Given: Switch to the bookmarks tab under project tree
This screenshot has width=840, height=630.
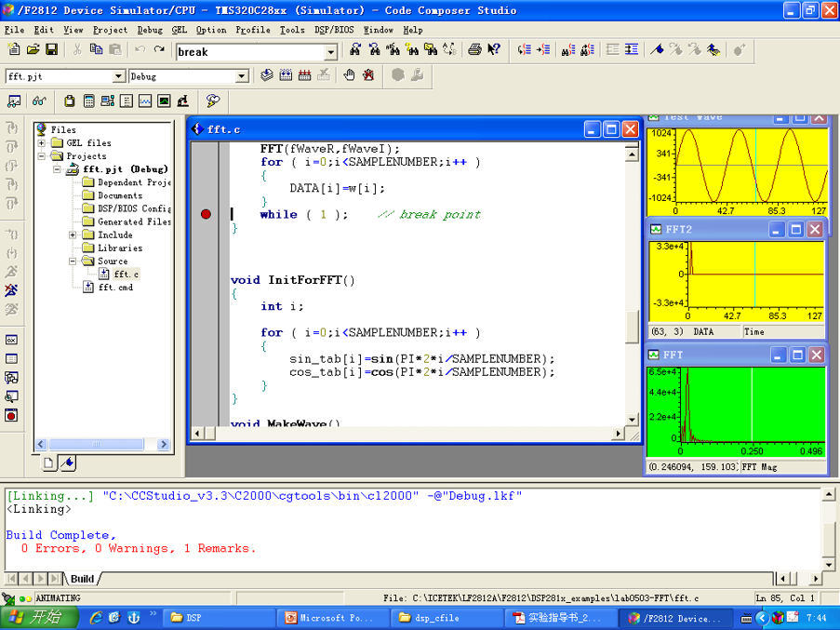Looking at the screenshot, I should [x=68, y=462].
